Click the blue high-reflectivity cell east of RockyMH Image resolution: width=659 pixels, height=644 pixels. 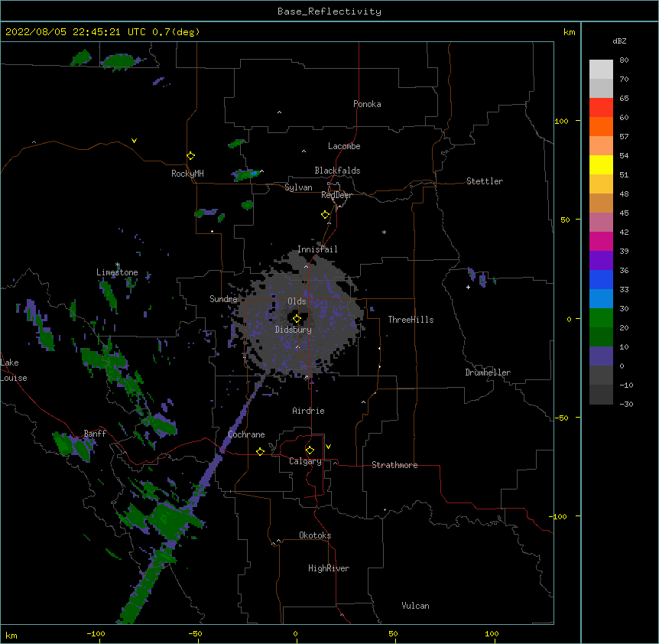tap(253, 173)
